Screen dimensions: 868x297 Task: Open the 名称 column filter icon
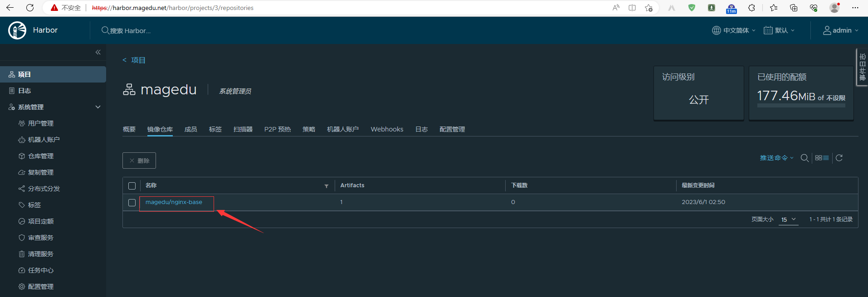326,186
